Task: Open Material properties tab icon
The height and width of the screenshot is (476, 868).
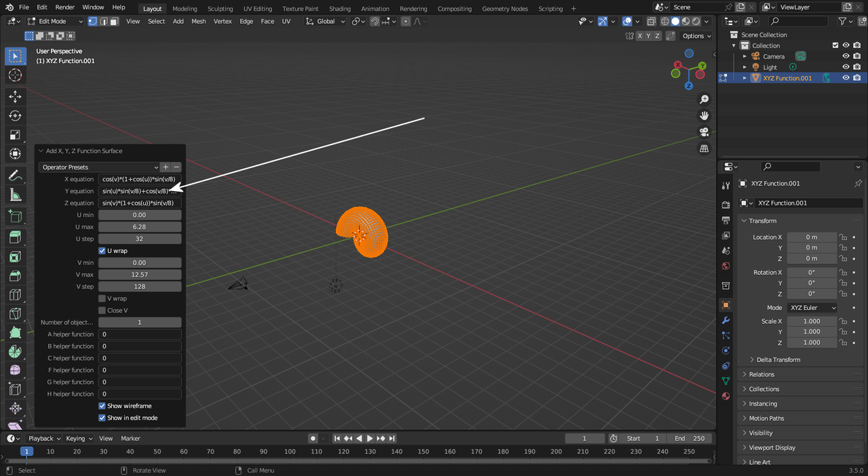Action: pos(726,396)
